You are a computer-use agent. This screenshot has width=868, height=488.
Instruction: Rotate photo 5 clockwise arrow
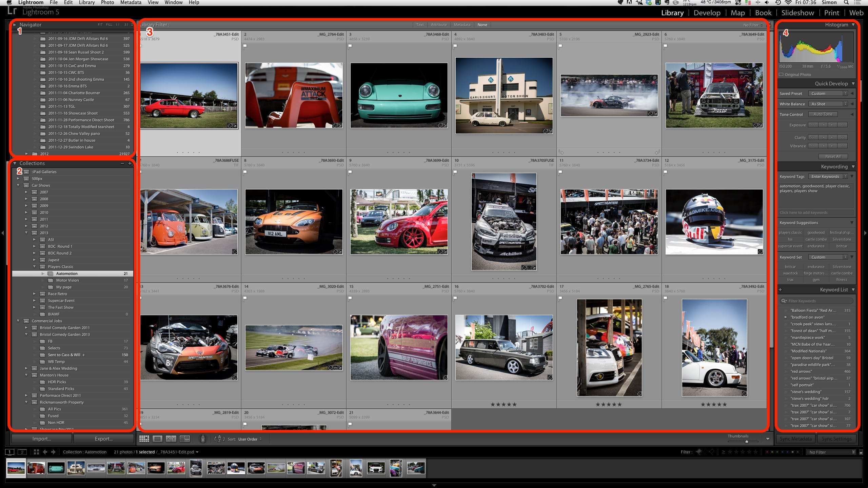click(657, 152)
